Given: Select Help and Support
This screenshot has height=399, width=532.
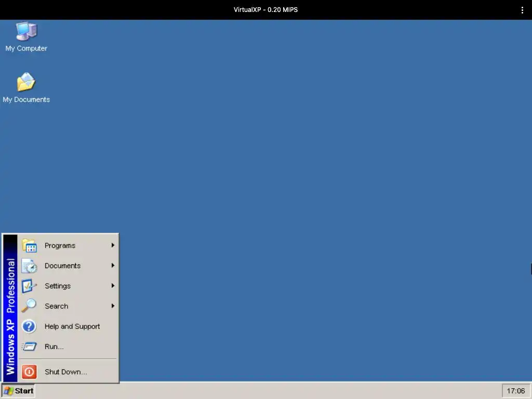Looking at the screenshot, I should tap(68, 326).
